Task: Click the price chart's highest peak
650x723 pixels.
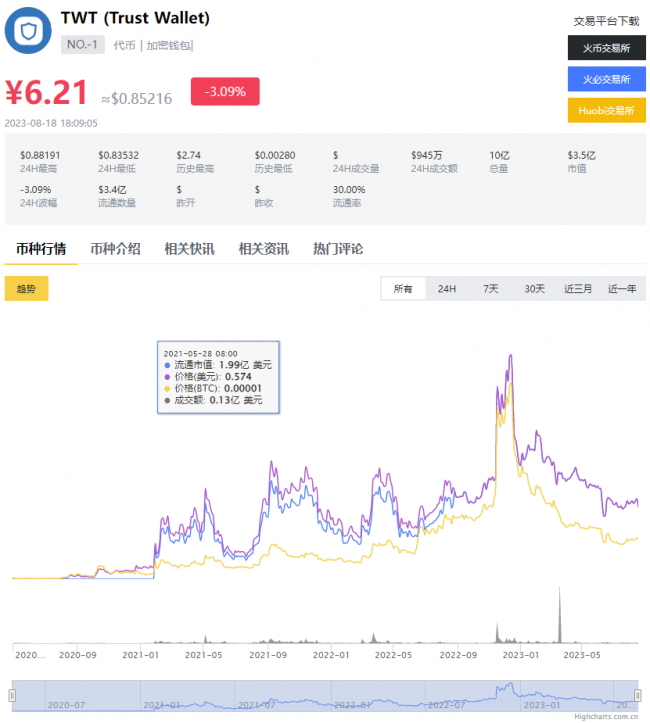Action: pos(510,356)
